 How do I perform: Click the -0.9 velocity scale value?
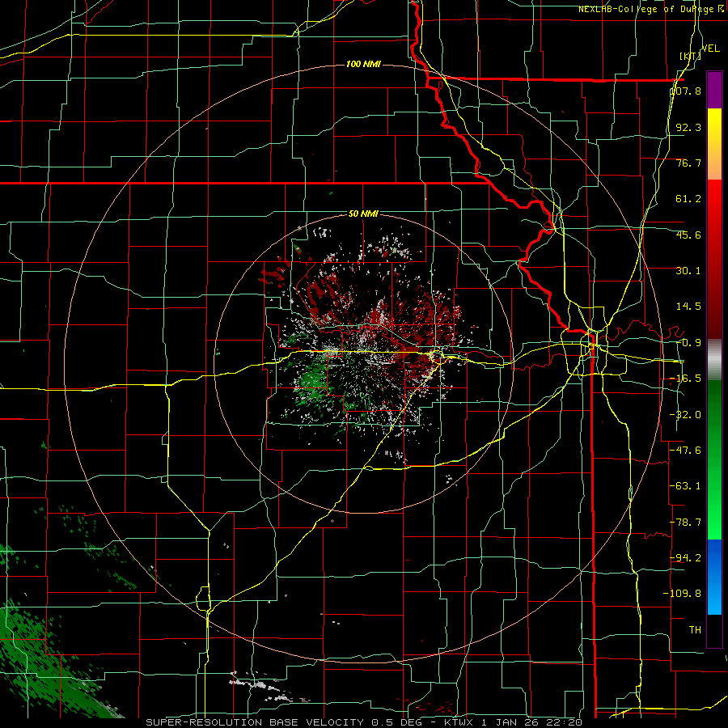point(688,343)
